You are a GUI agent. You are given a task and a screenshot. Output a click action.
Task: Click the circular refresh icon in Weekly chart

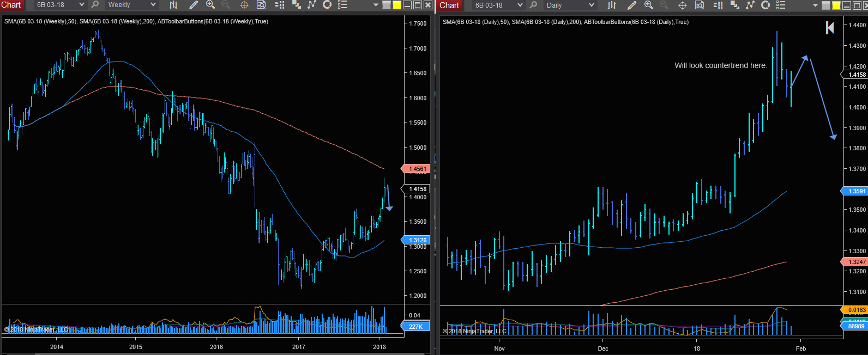pyautogui.click(x=327, y=5)
